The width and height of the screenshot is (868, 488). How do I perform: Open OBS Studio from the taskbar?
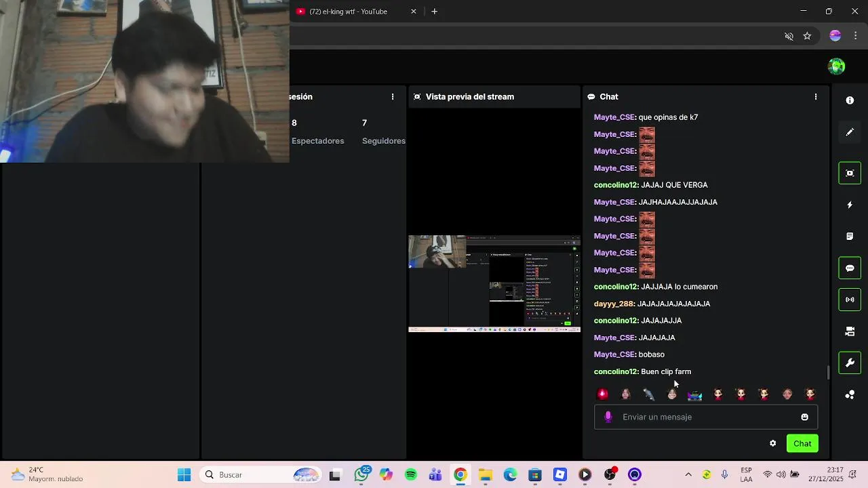pos(610,475)
